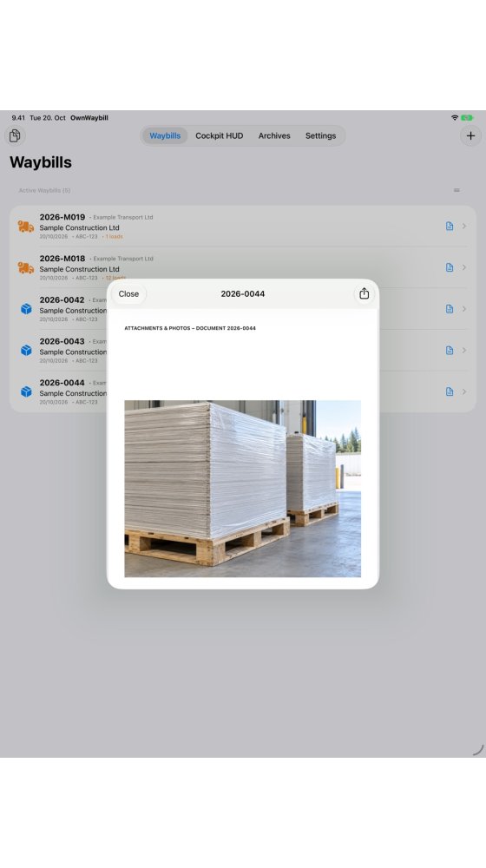Open the Settings tab
This screenshot has height=868, width=486.
[320, 135]
